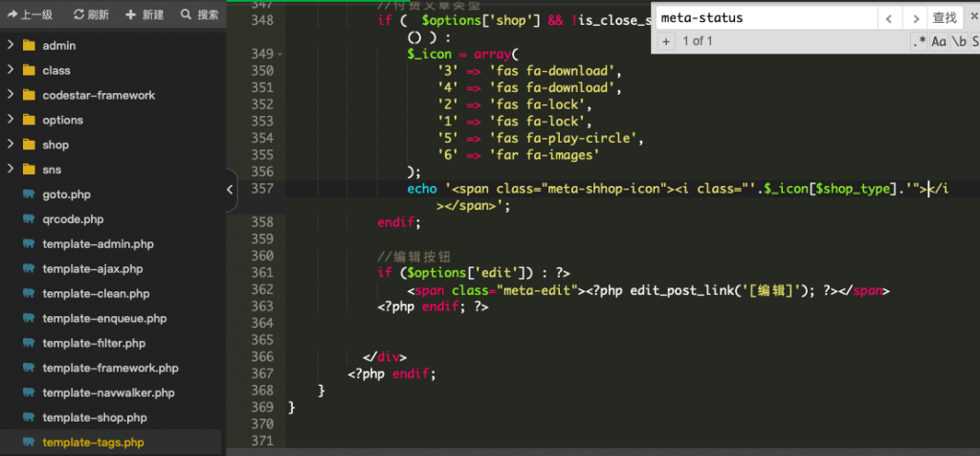Click the shop folder icon
Viewport: 980px width, 456px height.
(x=29, y=145)
